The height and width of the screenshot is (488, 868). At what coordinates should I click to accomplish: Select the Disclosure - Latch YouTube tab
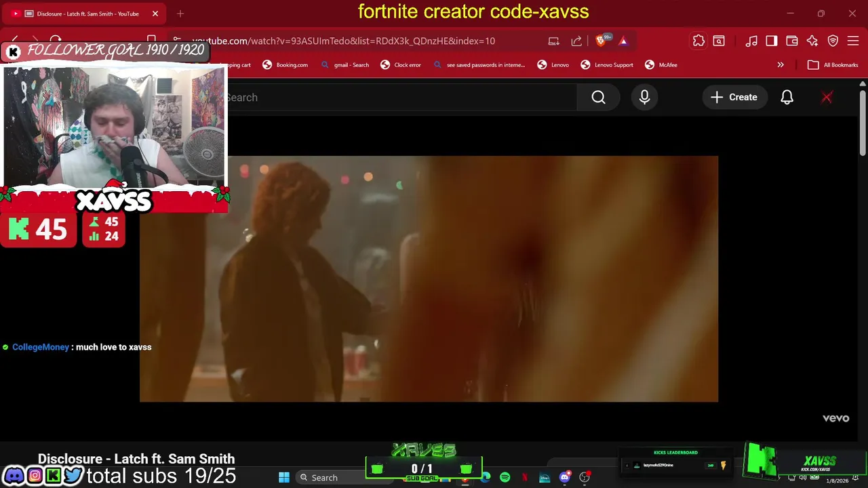[x=85, y=14]
